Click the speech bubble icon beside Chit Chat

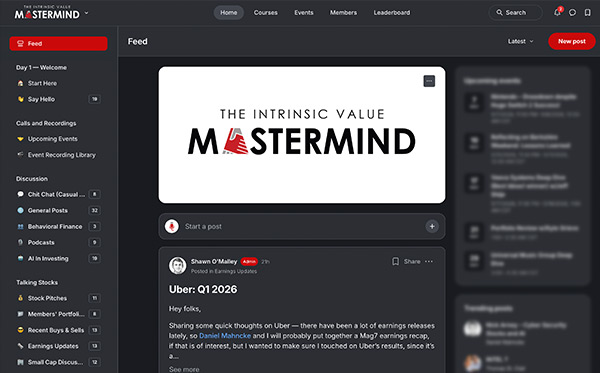(20, 194)
